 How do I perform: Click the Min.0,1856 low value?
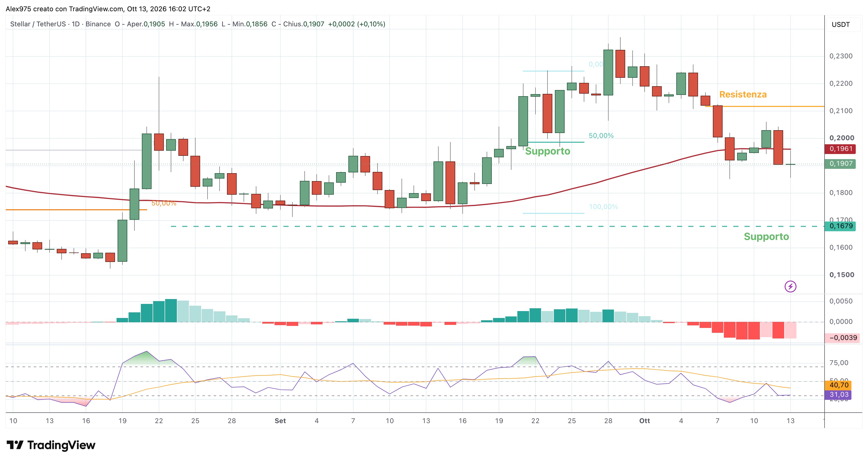[250, 24]
